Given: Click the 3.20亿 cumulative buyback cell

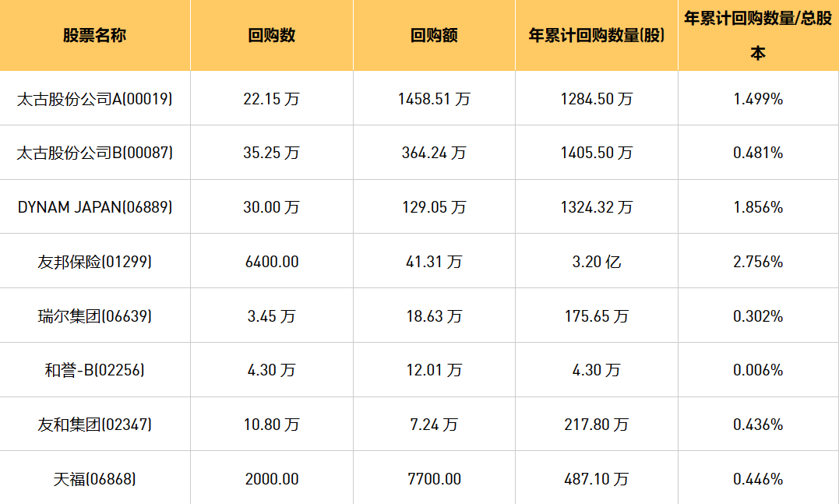Looking at the screenshot, I should coord(596,262).
